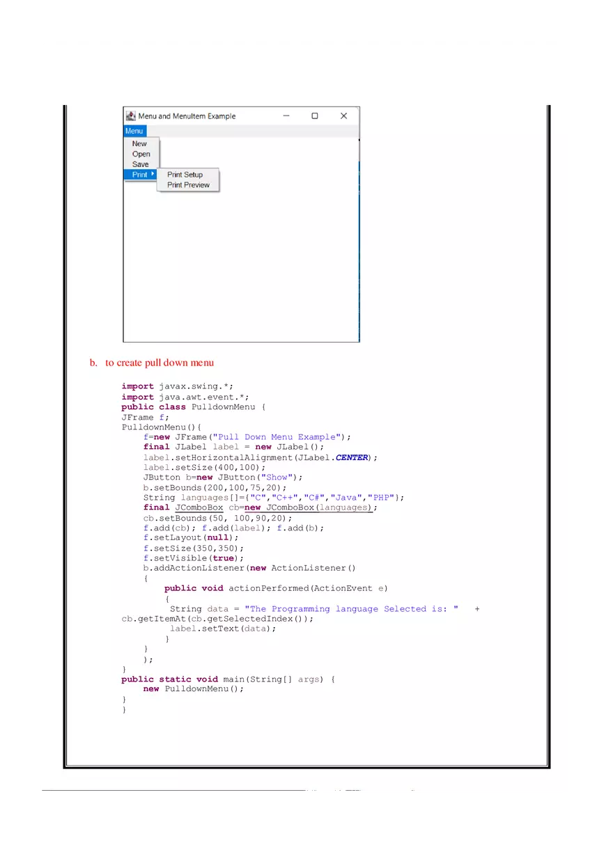Click the string "Pull Down Menu Example"
Viewport: 613px width, 868px height.
pos(279,437)
